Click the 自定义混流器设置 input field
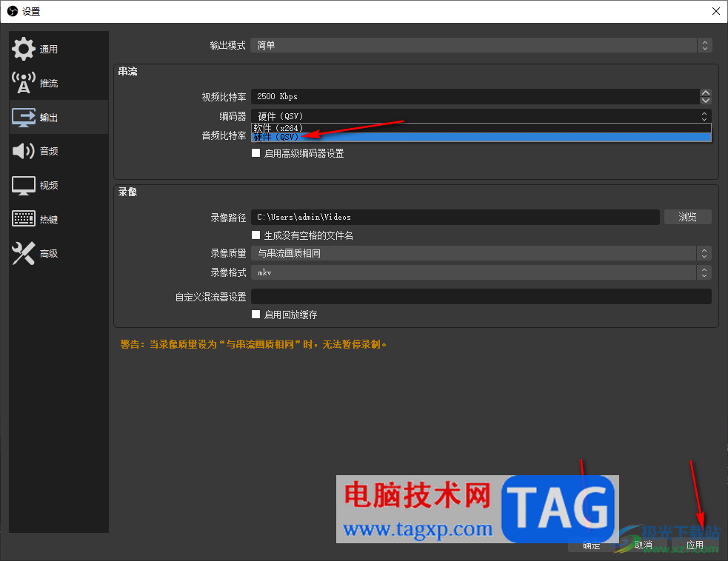Image resolution: width=728 pixels, height=561 pixels. tap(481, 297)
